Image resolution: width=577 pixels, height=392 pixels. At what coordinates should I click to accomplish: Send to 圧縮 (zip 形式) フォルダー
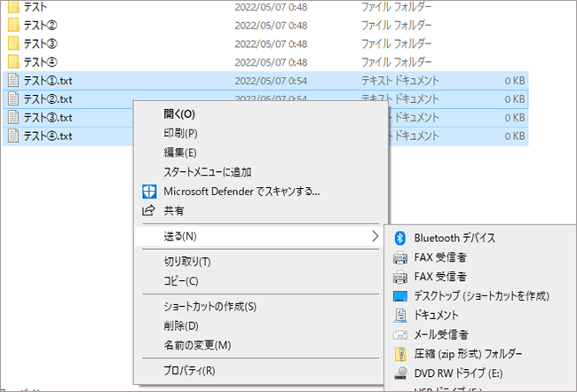tap(468, 354)
